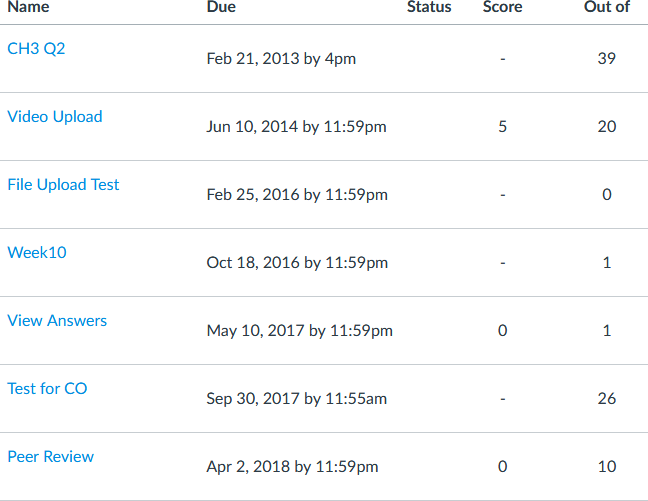Click the Out of column header
Screen dimensions: 648x501
pyautogui.click(x=607, y=7)
